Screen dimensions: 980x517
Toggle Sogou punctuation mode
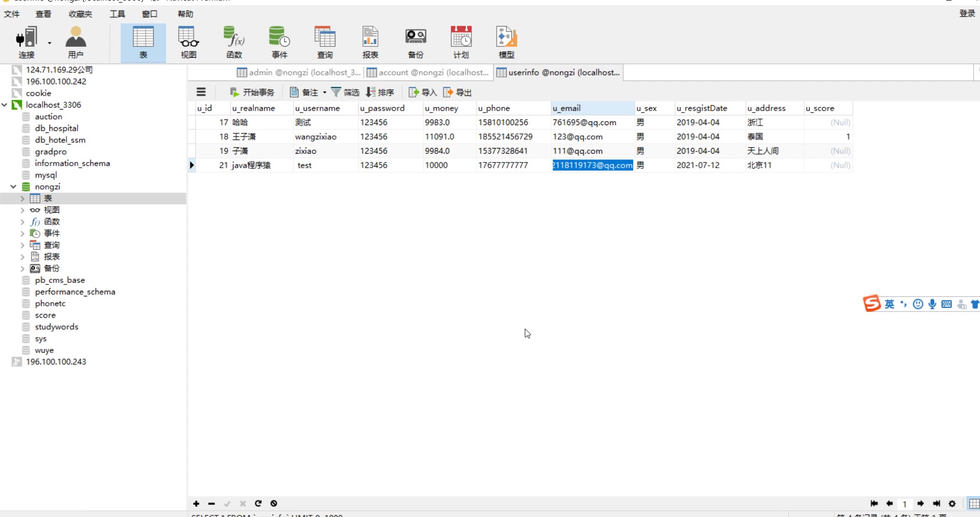pyautogui.click(x=904, y=304)
